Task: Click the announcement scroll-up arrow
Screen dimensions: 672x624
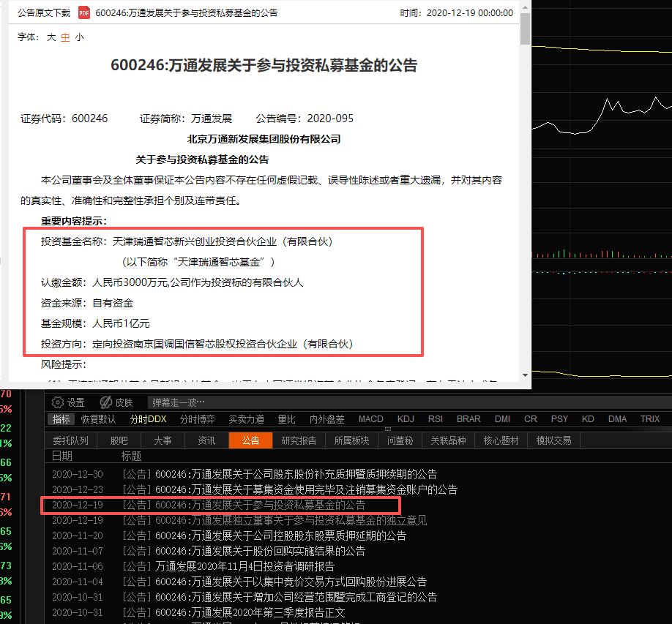Action: click(525, 7)
